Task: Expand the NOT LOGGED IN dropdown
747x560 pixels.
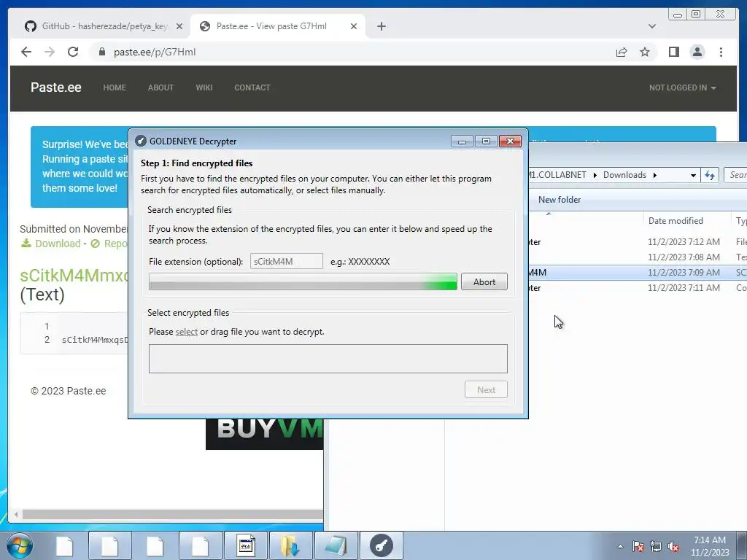Action: pyautogui.click(x=682, y=87)
